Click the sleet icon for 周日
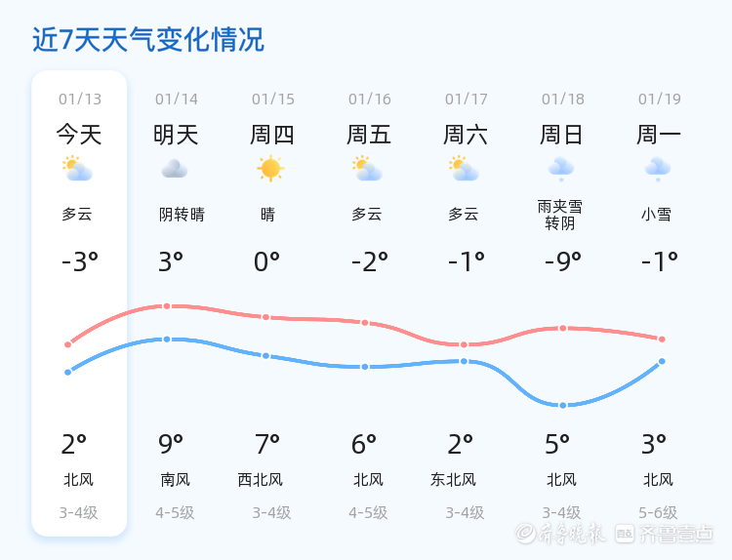 560,169
